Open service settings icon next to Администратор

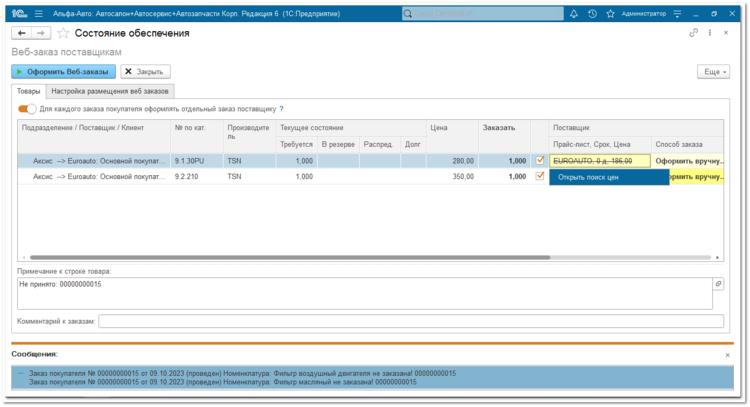tap(677, 14)
